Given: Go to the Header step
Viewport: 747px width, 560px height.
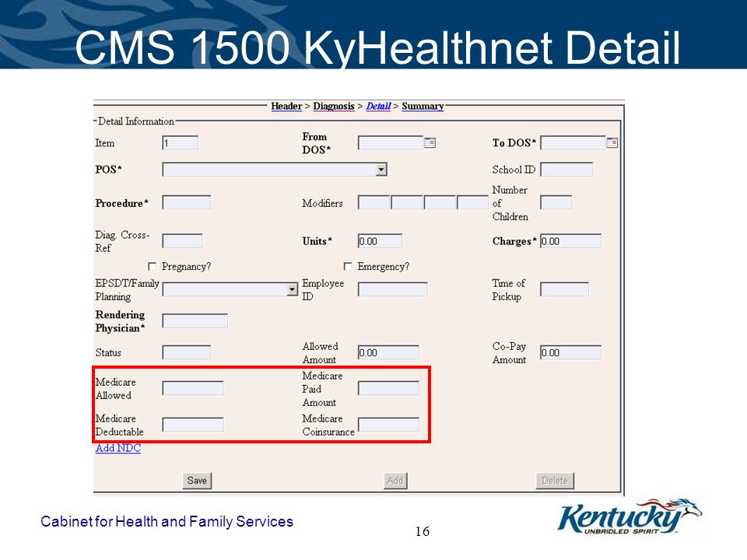Looking at the screenshot, I should click(287, 107).
